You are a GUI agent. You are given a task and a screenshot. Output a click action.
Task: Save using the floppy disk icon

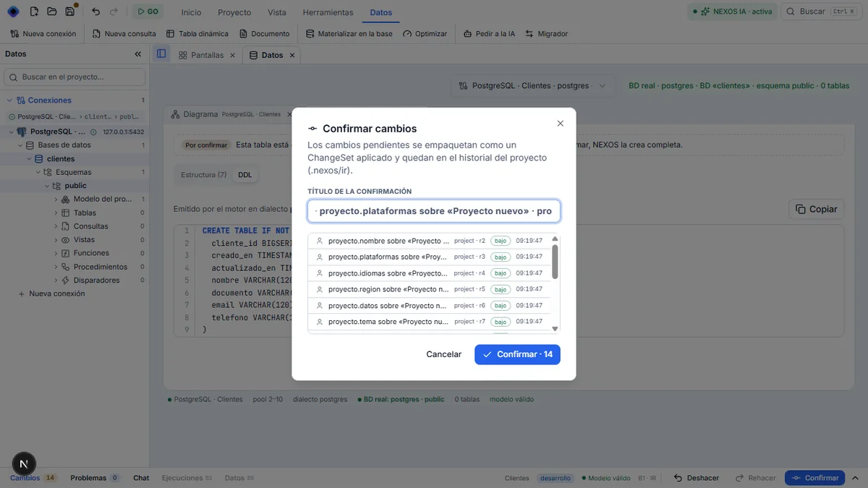click(69, 12)
